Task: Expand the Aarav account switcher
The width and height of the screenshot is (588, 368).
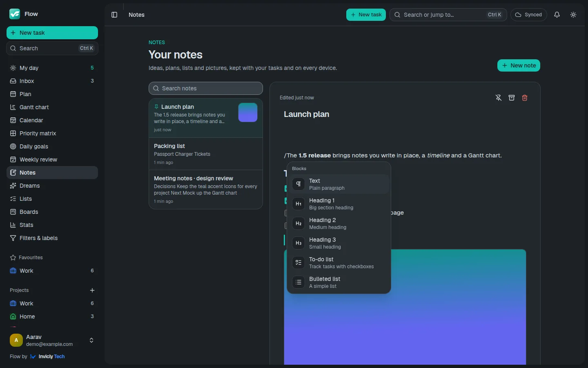Action: pyautogui.click(x=52, y=340)
